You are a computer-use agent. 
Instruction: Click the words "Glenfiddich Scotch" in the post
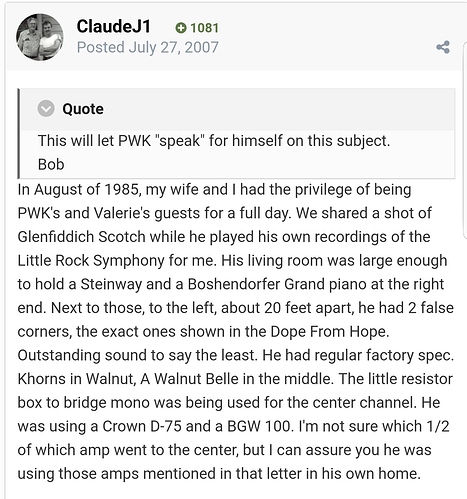point(81,237)
